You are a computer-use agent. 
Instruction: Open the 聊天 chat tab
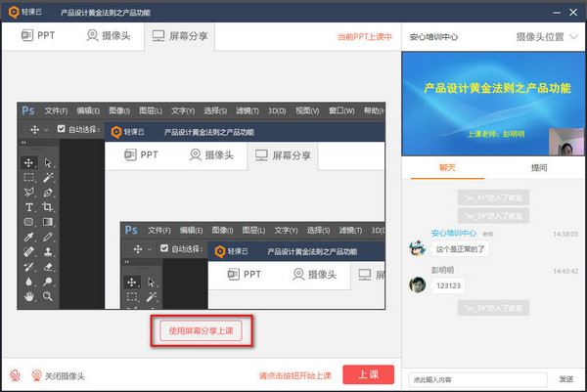click(447, 167)
